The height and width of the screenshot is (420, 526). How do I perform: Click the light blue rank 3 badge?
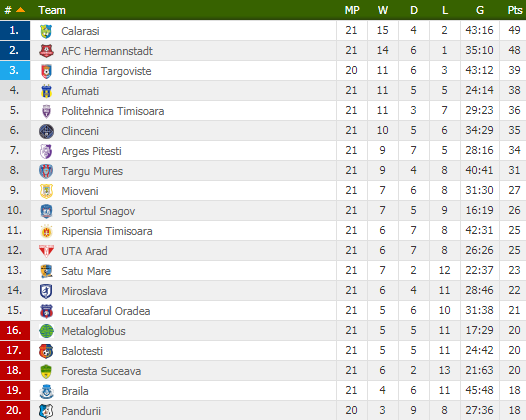pyautogui.click(x=15, y=70)
